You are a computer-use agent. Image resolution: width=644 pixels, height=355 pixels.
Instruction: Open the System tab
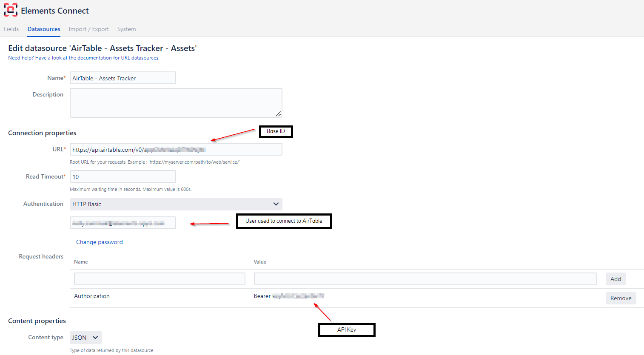pyautogui.click(x=126, y=29)
